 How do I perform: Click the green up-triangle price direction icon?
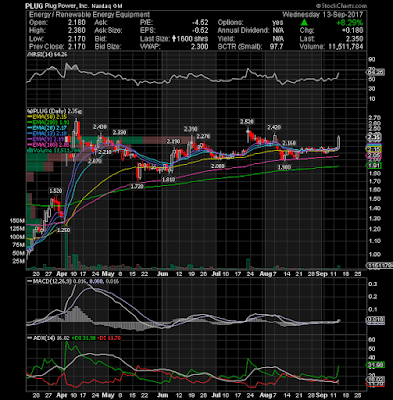coord(304,23)
